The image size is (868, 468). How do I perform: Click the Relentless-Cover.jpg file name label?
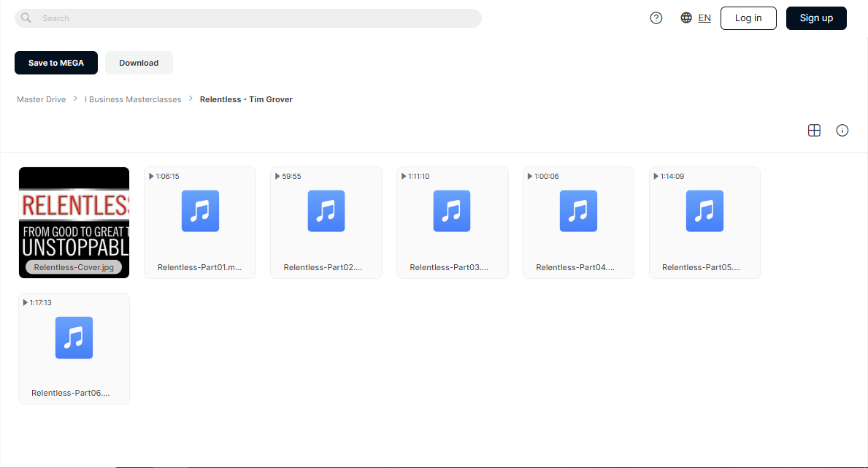[x=74, y=267]
